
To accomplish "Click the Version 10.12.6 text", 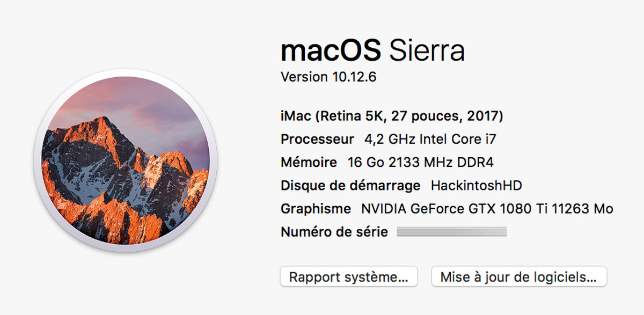I will coord(328,77).
